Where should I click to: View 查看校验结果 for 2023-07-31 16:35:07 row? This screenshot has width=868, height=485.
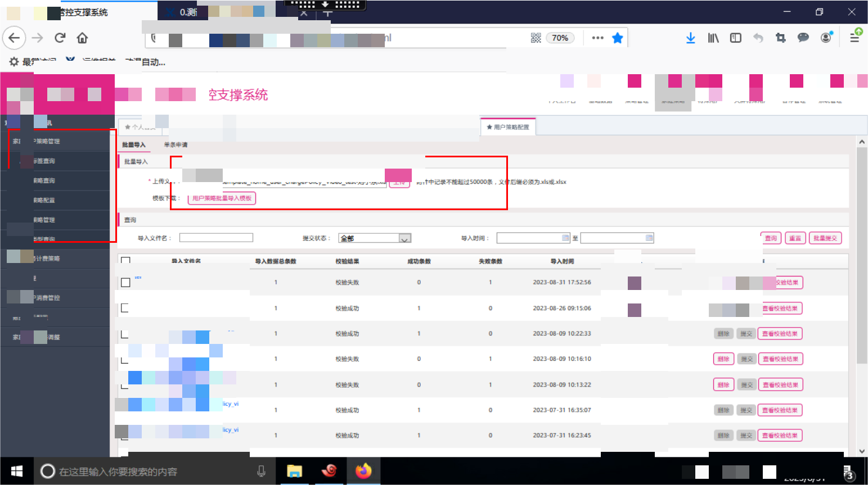tap(780, 410)
